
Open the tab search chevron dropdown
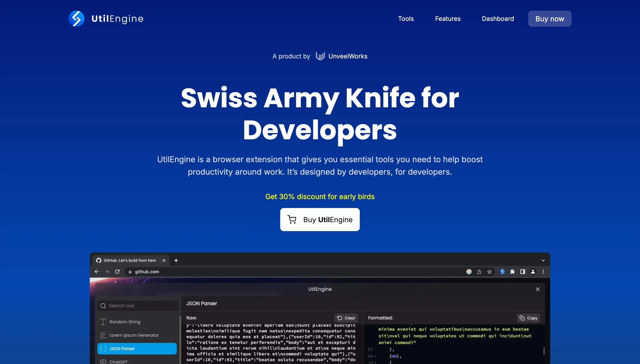[543, 260]
